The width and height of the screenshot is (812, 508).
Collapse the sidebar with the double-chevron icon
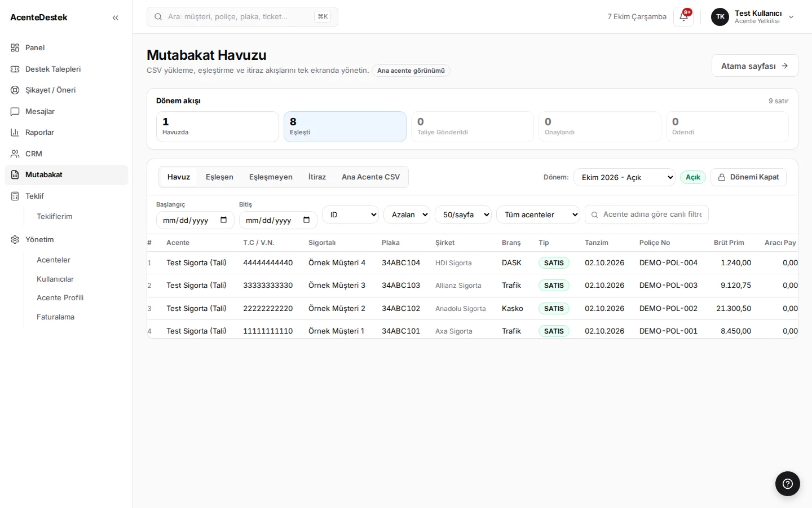116,17
